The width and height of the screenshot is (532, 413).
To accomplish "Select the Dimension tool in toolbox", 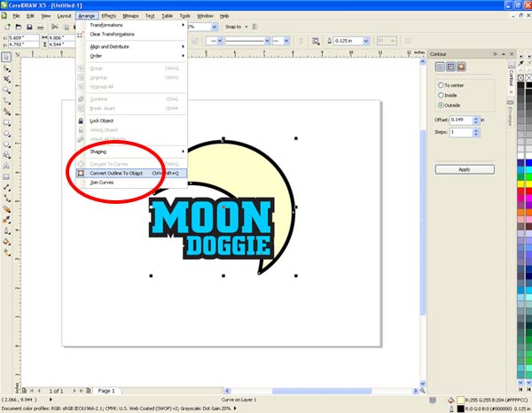I will click(x=6, y=188).
